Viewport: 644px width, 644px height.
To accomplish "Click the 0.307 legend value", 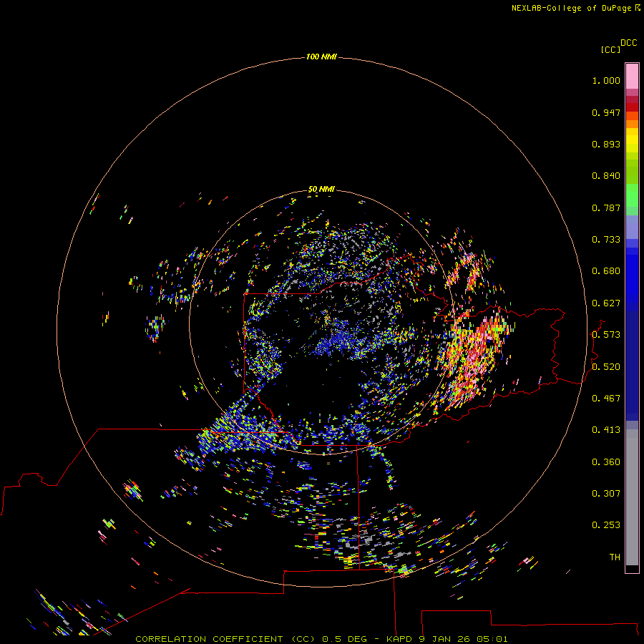I will [606, 493].
